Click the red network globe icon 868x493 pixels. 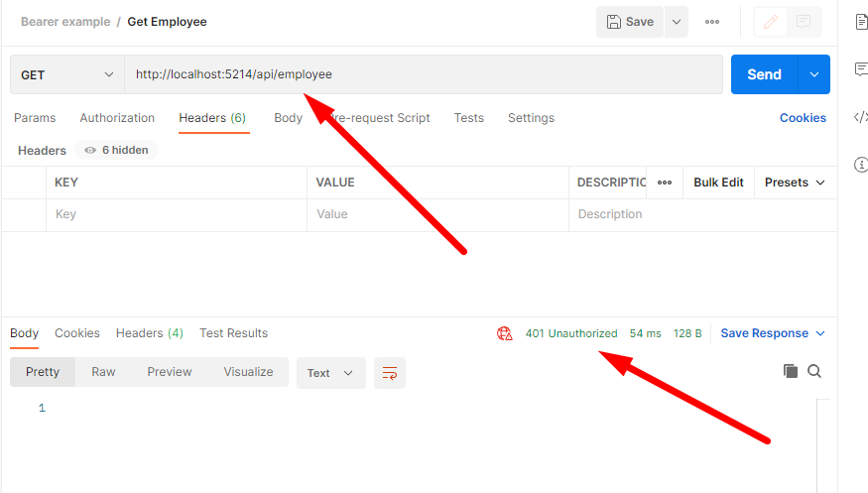(x=505, y=333)
